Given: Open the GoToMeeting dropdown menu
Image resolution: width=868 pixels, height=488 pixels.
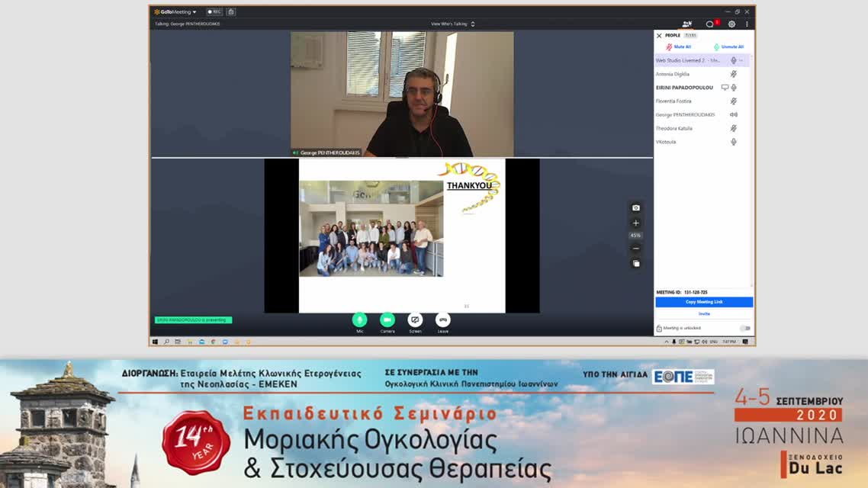Looking at the screenshot, I should [x=175, y=12].
